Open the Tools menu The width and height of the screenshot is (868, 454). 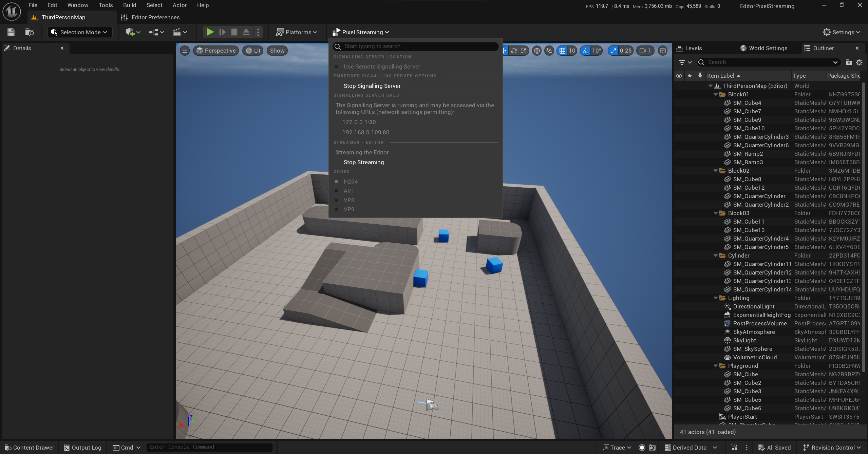pos(106,5)
